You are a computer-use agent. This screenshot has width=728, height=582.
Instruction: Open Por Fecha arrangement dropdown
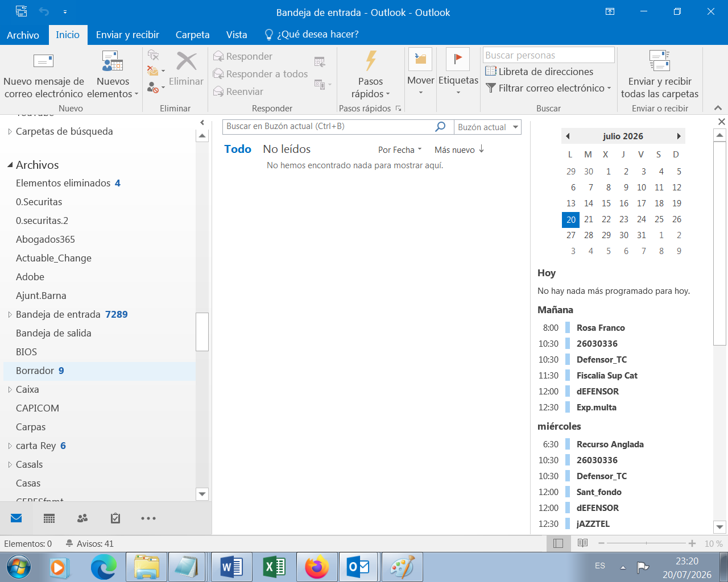tap(400, 149)
